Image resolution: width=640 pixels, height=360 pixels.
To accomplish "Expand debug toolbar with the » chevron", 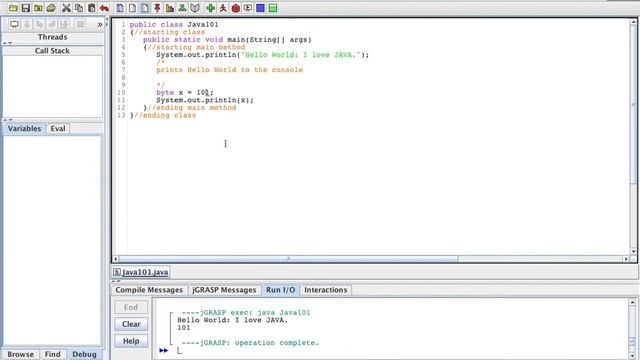I will click(x=100, y=25).
